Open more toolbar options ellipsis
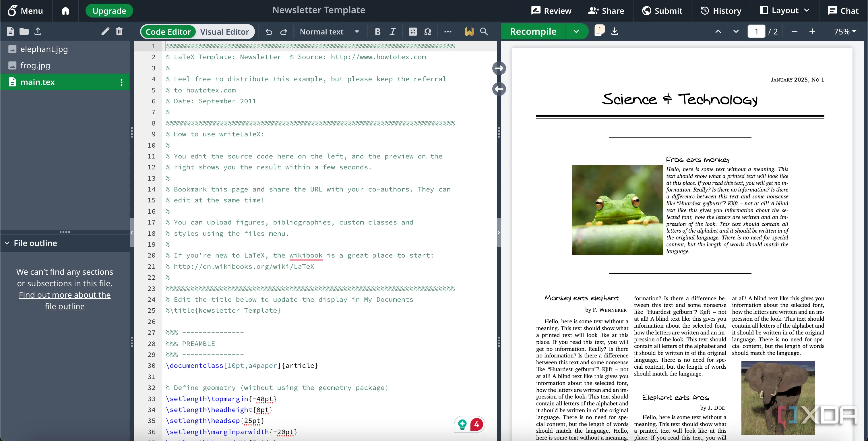Viewport: 868px width, 441px height. click(448, 32)
